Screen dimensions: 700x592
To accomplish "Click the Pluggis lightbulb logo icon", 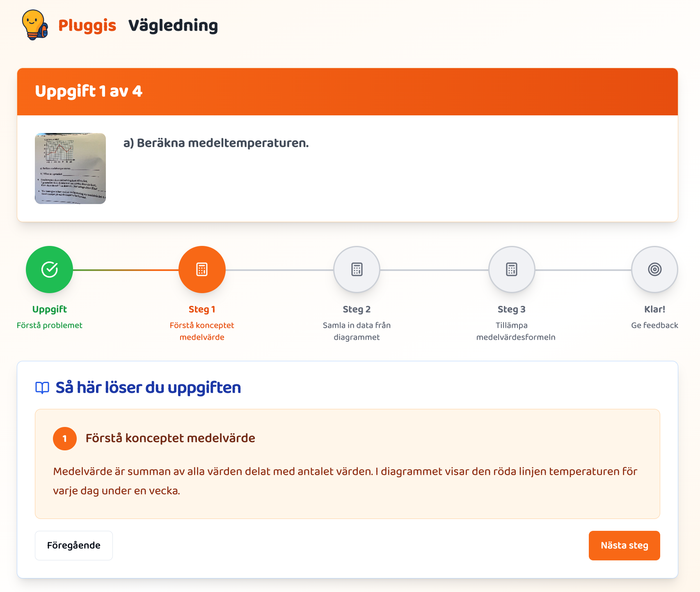I will 35,25.
